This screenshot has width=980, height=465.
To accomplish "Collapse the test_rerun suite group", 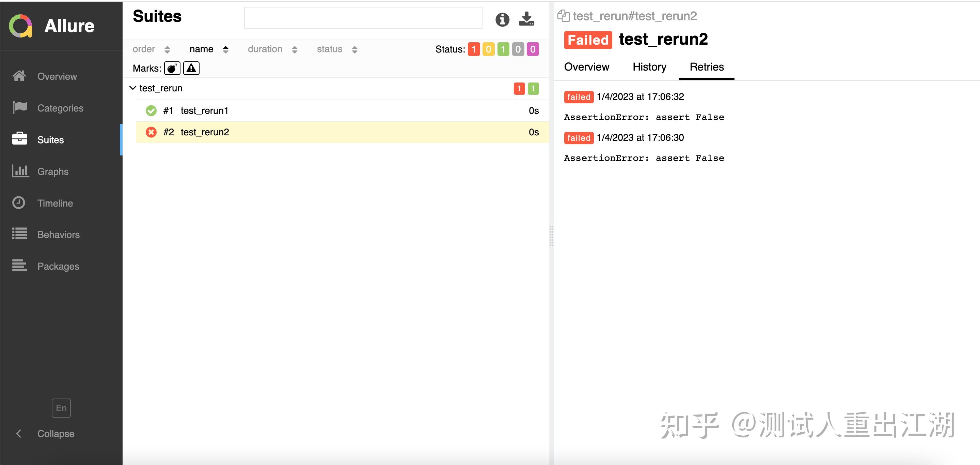I will [x=132, y=88].
